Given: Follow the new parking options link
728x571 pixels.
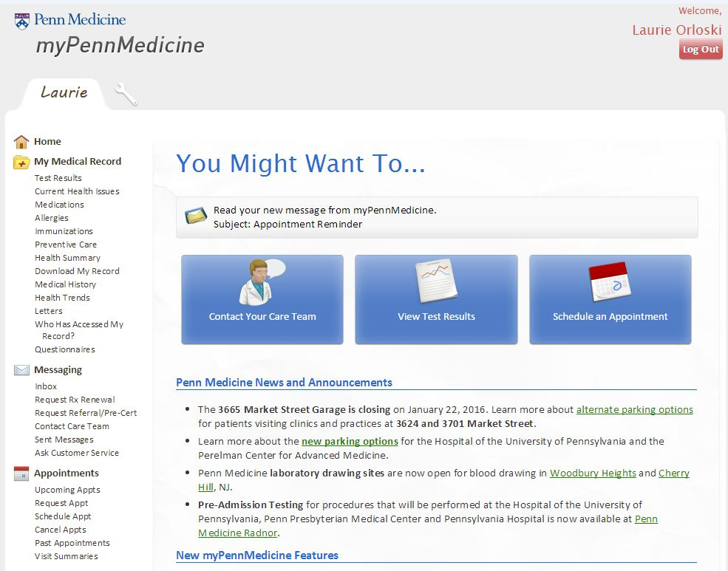Looking at the screenshot, I should 350,442.
